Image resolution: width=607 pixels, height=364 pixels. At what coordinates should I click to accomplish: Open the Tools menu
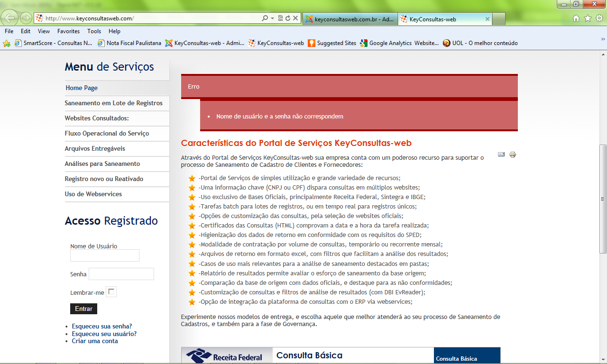coord(94,31)
